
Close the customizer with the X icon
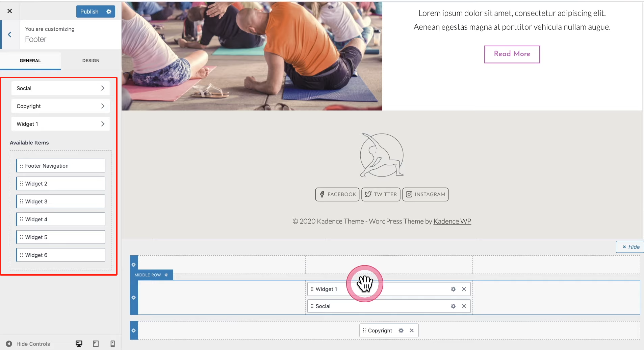10,11
